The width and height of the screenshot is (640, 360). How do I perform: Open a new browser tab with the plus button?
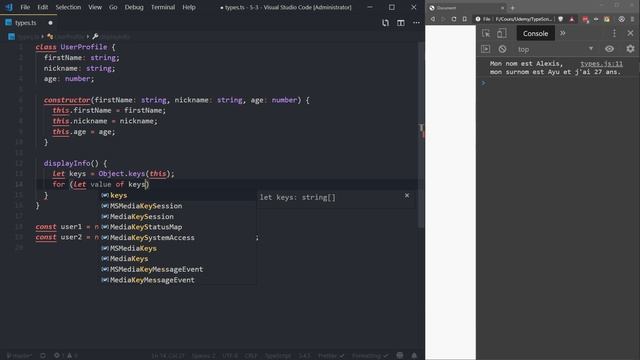tap(513, 8)
